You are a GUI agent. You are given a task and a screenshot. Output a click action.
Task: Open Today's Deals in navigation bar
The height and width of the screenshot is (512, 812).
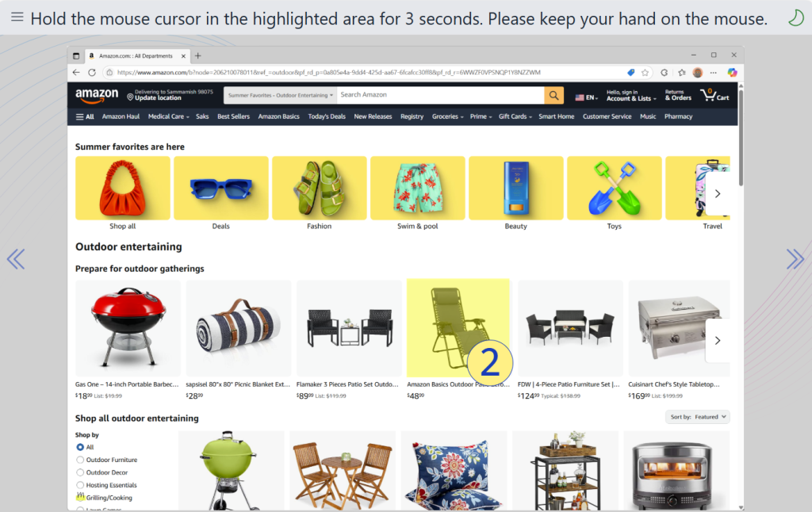pos(326,117)
